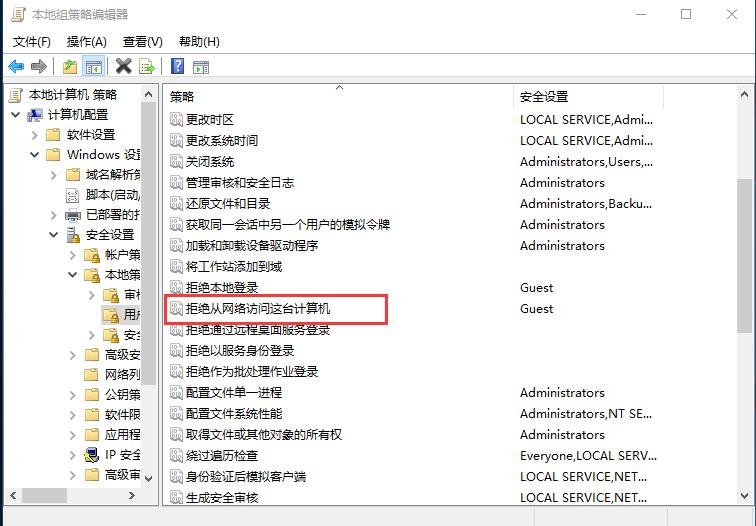Viewport: 756px width, 526px height.
Task: Click Administrators,NT SE... security setting cell
Action: click(586, 414)
